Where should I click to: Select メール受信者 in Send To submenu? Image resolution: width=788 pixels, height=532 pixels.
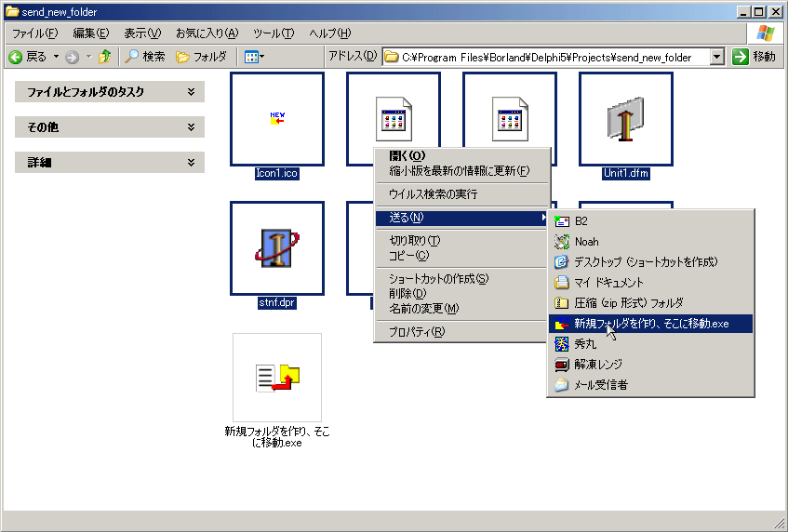pos(600,385)
